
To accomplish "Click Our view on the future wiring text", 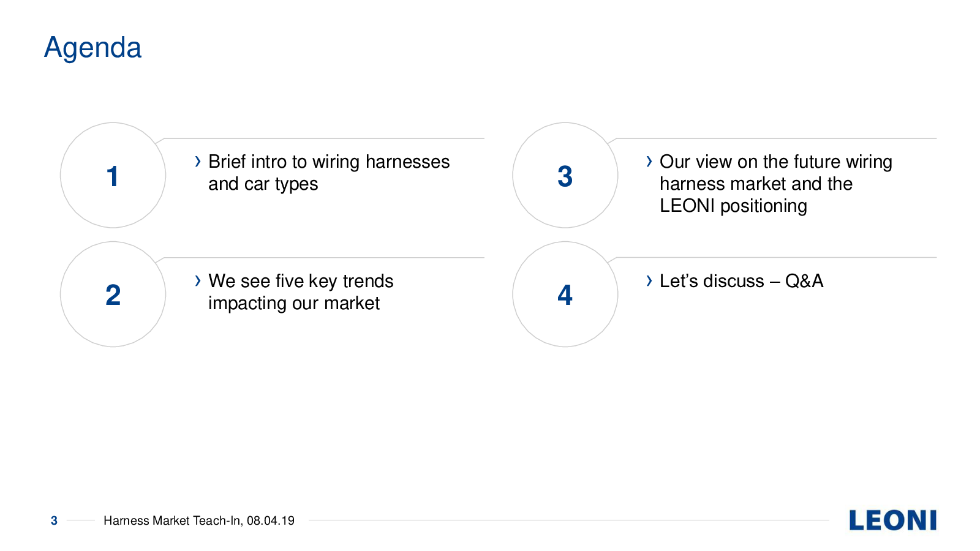I will 776,162.
